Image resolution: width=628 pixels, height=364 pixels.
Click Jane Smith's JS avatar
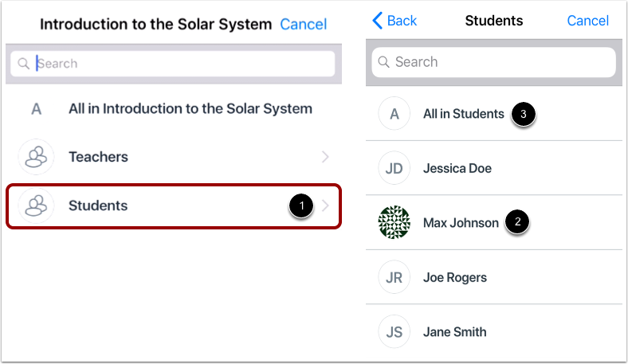click(394, 331)
